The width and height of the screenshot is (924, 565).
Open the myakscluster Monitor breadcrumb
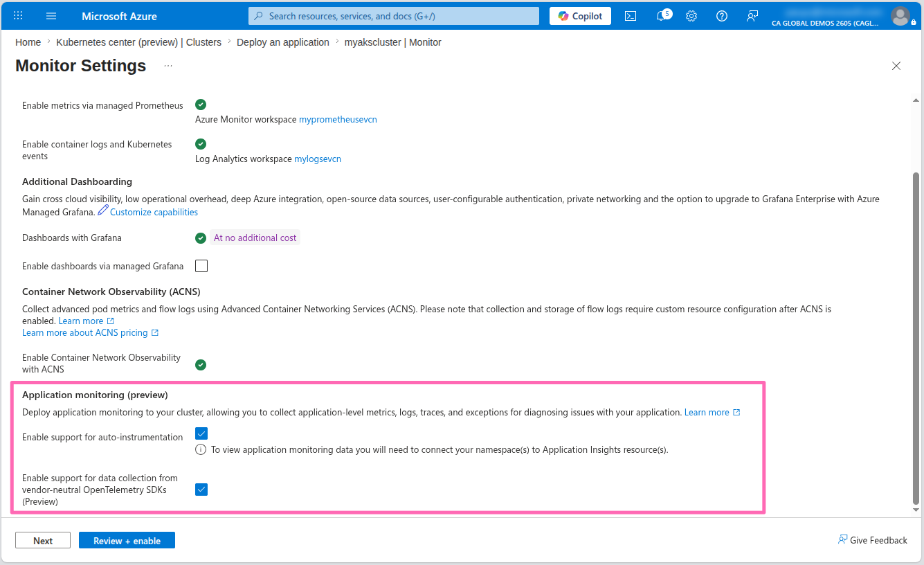[x=393, y=42]
